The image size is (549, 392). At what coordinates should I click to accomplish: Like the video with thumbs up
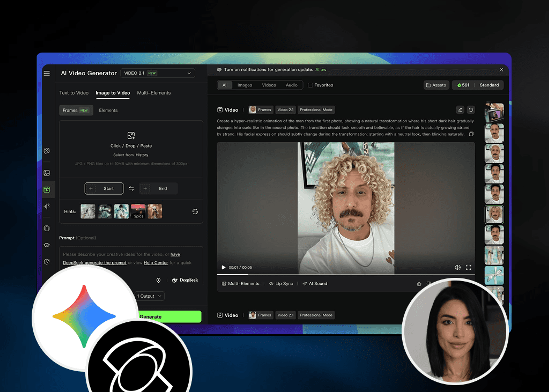pyautogui.click(x=419, y=284)
